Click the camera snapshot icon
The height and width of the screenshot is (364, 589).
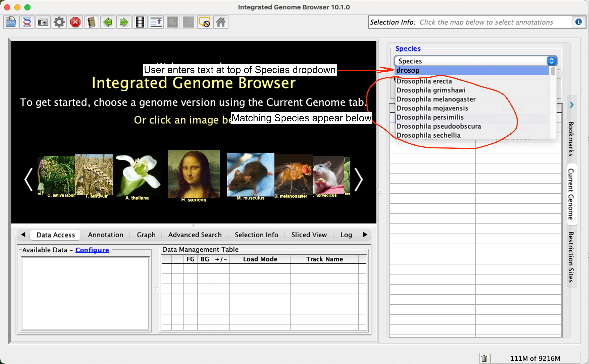[43, 22]
